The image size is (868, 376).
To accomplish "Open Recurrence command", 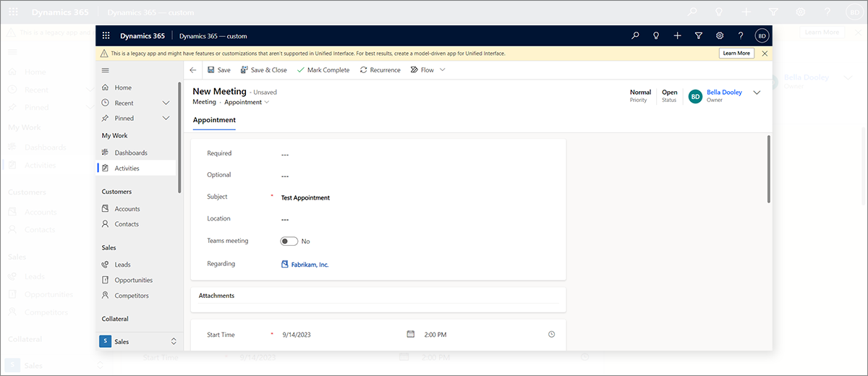I will pos(380,70).
